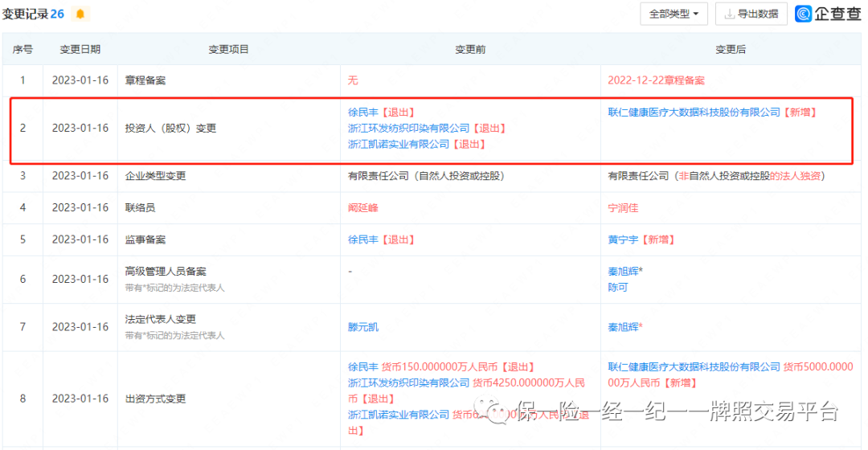Open 浙江环发纺织印染有限公司 in 投资人（股权）变更 row
The width and height of the screenshot is (868, 450).
point(408,129)
